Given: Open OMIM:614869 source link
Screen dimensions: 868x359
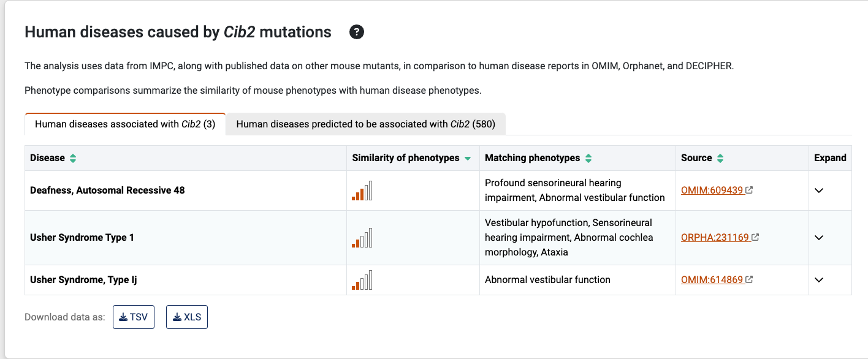Looking at the screenshot, I should [713, 280].
